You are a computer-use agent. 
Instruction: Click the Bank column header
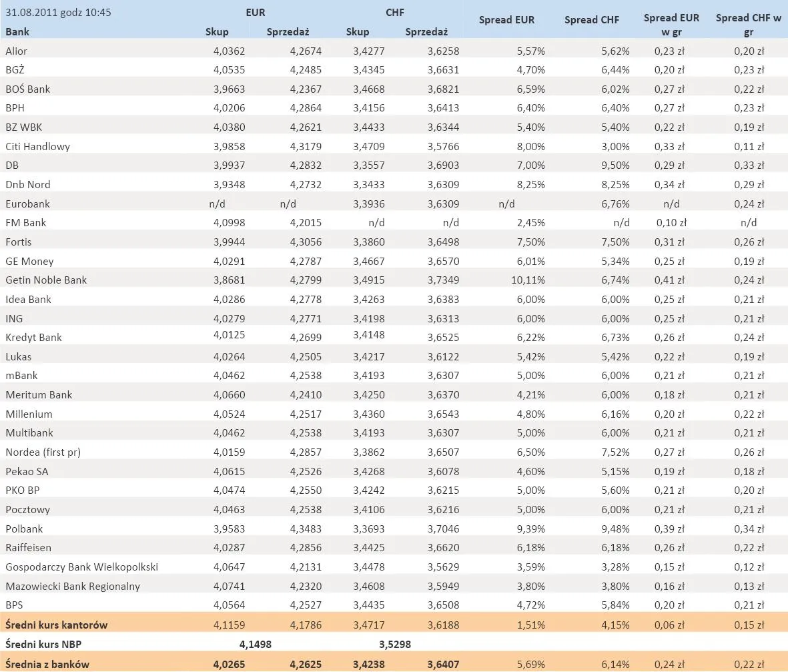[x=17, y=31]
